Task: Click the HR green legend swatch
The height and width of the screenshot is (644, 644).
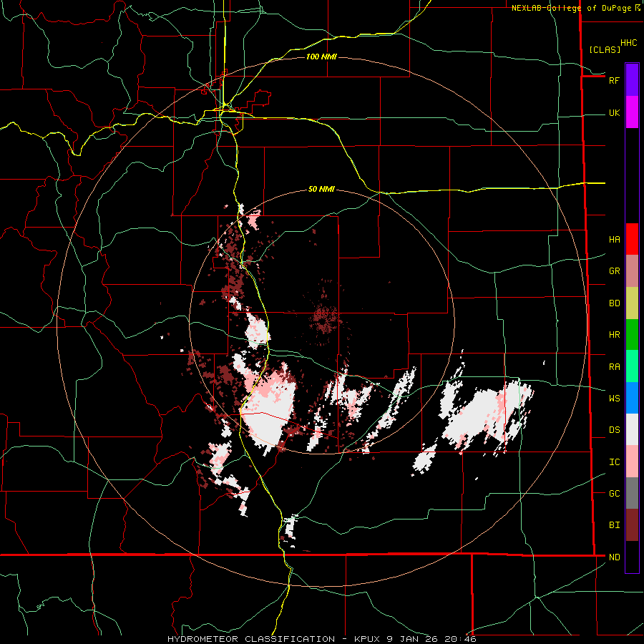Action: (x=632, y=335)
